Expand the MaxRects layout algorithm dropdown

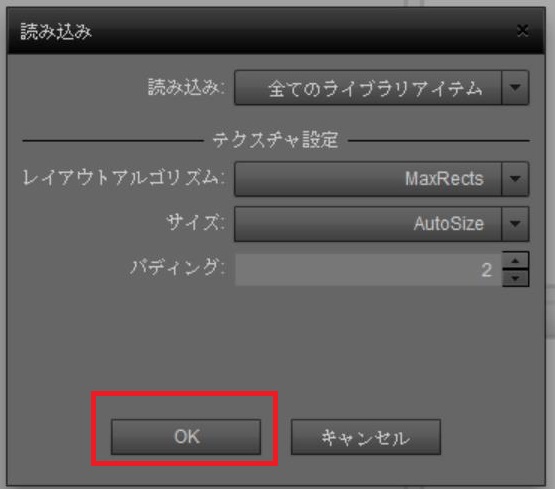(x=382, y=179)
